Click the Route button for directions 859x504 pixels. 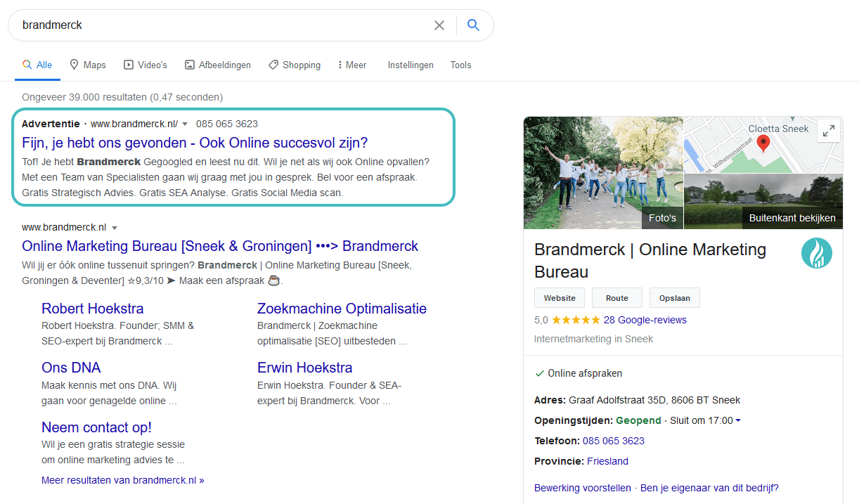click(x=616, y=297)
